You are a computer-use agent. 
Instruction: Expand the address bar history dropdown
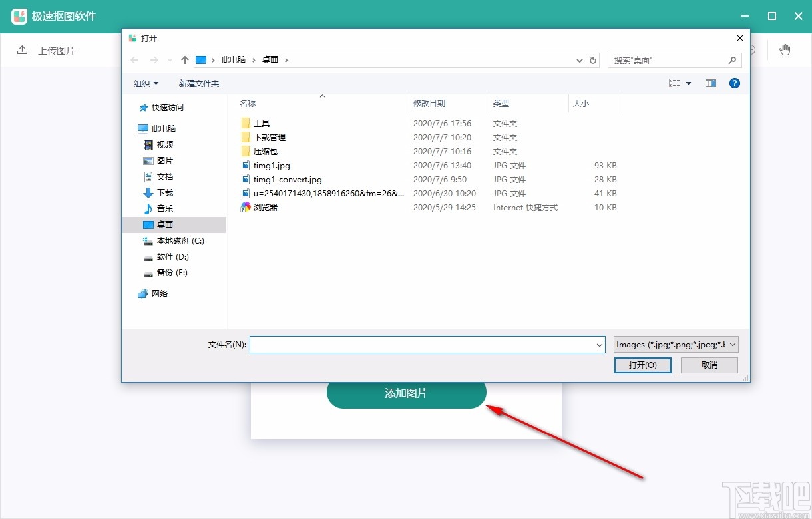click(x=579, y=60)
